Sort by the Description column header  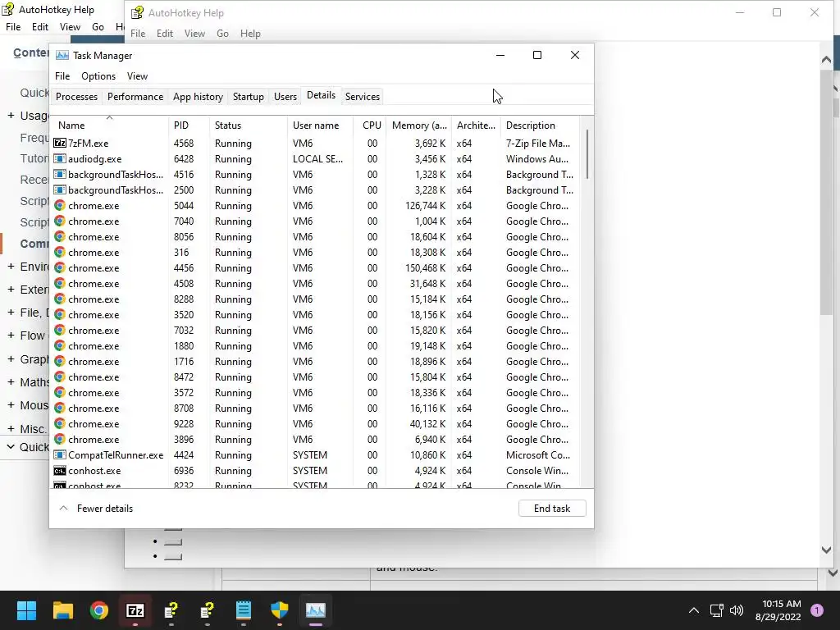click(540, 125)
